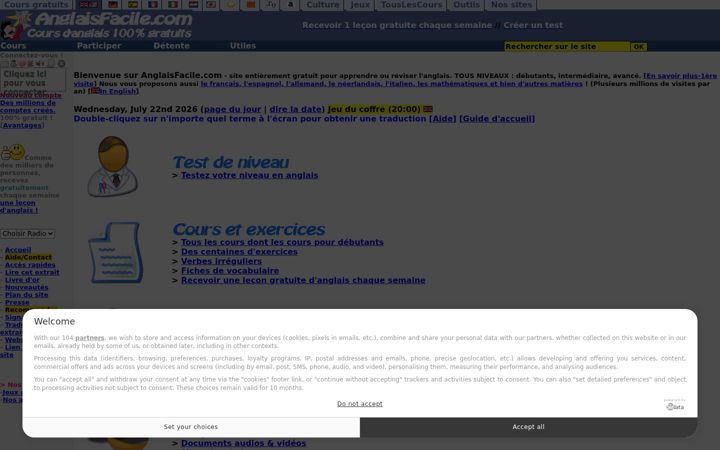Open the TousLesCours tab
The image size is (720, 450).
411,5
